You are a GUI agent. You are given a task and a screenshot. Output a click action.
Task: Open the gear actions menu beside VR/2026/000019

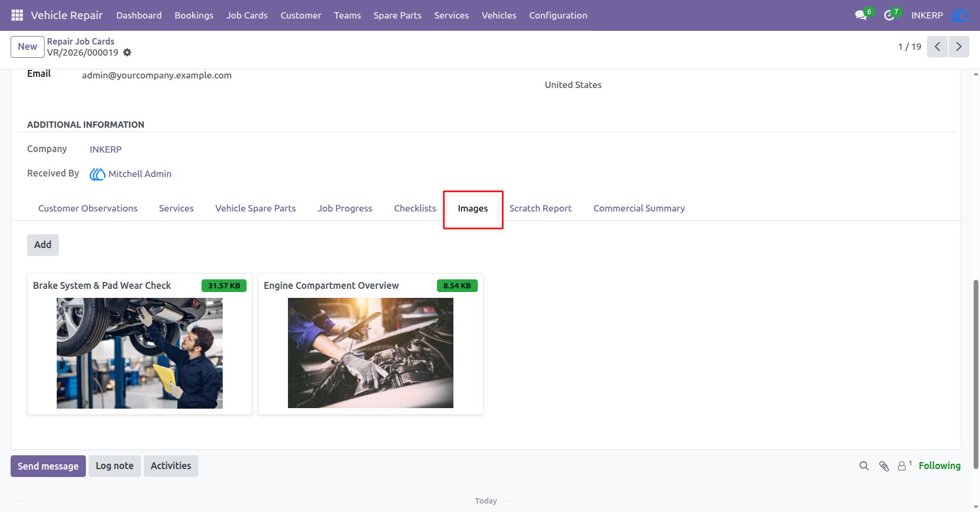(x=127, y=52)
